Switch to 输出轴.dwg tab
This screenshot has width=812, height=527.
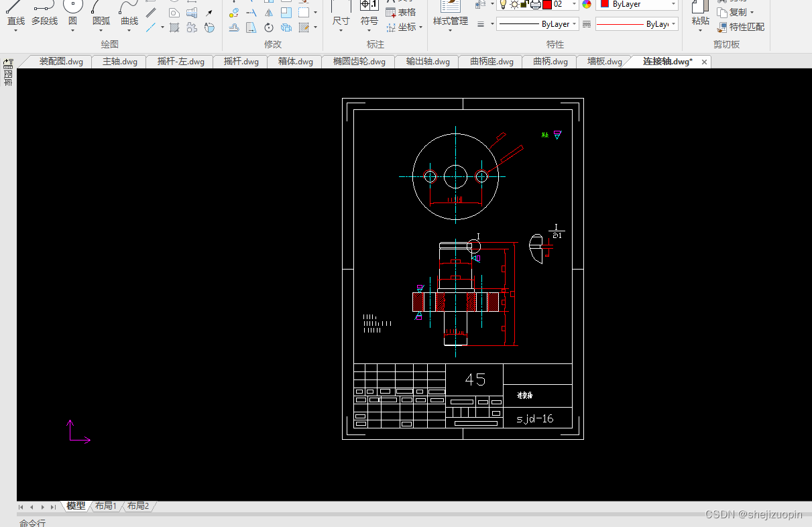pos(428,62)
